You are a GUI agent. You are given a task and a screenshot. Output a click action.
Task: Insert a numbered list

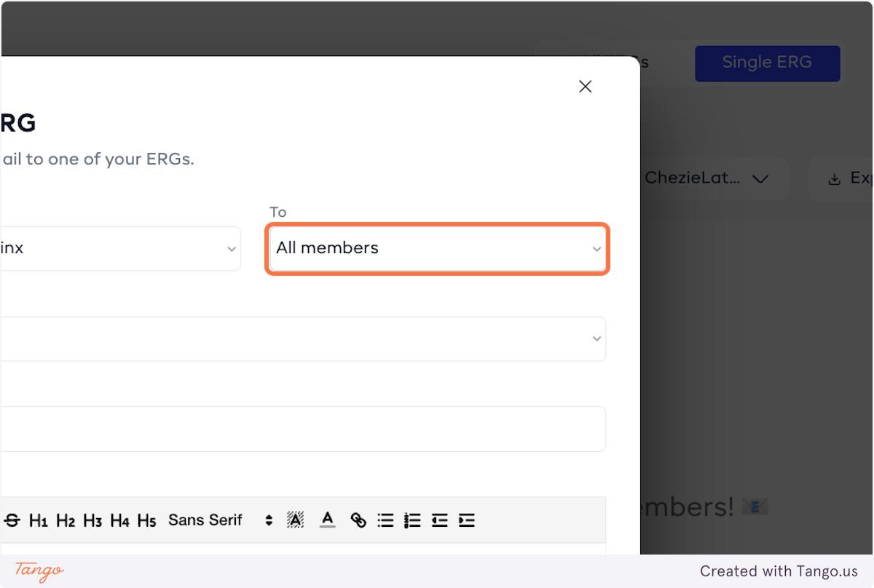point(412,520)
